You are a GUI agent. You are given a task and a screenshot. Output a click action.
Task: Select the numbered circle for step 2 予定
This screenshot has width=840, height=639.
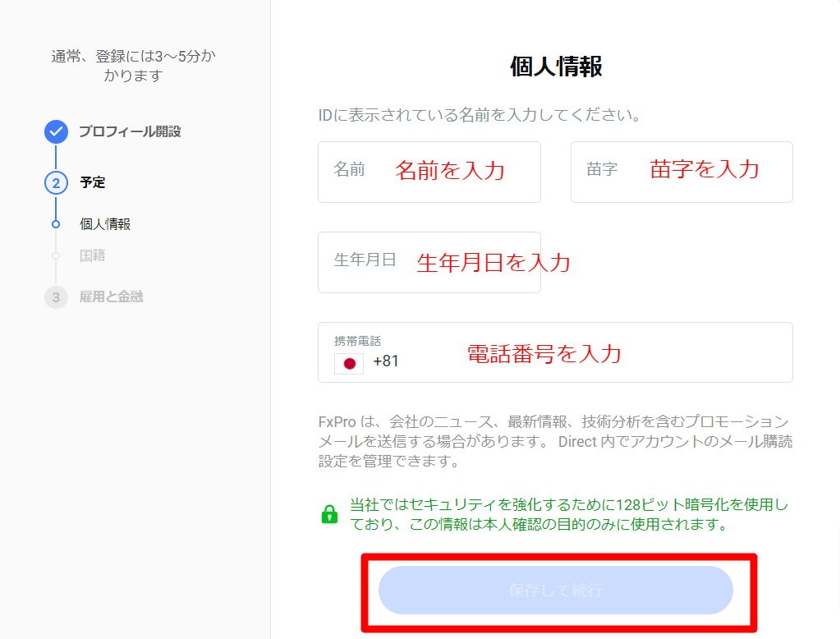[x=56, y=182]
